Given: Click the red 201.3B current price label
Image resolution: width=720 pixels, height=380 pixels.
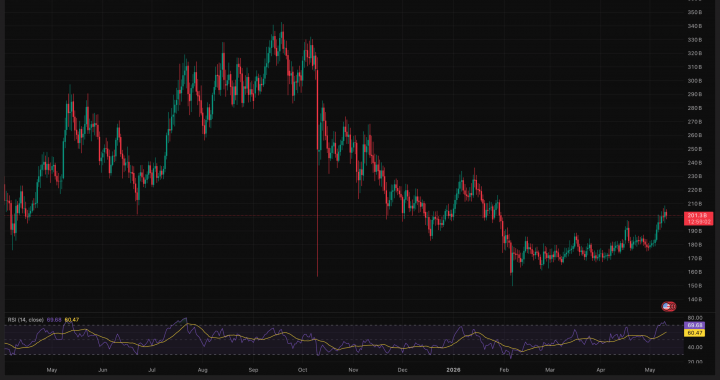Looking at the screenshot, I should pos(698,218).
